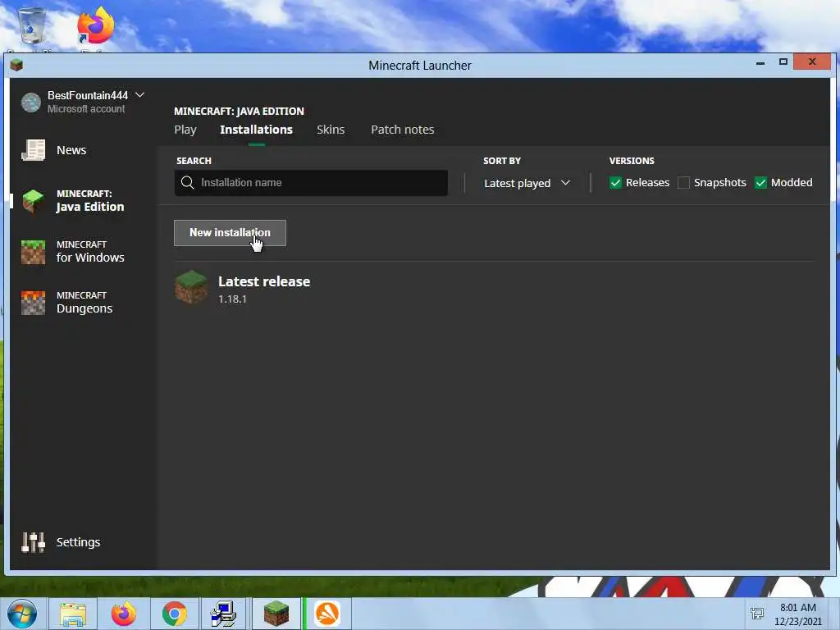Open the News sidebar label
Screen dimensions: 840x630
coord(71,150)
